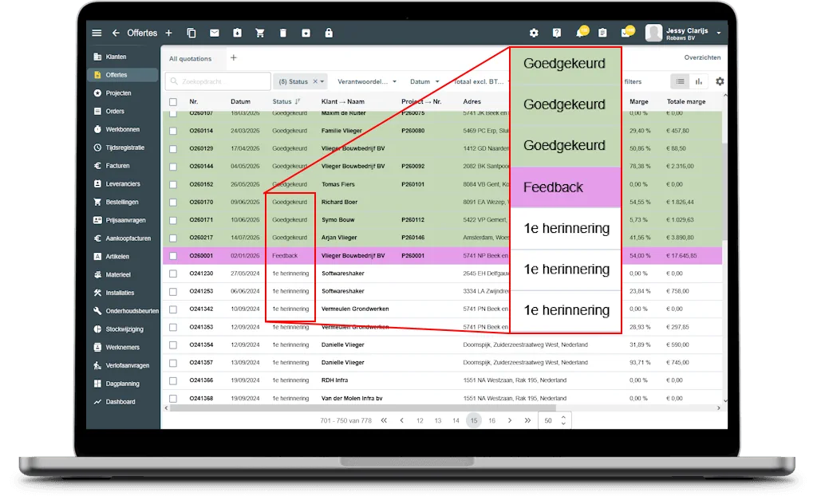This screenshot has width=817, height=504.
Task: Click the horizontal scrollbar below the table
Action: coord(362,408)
